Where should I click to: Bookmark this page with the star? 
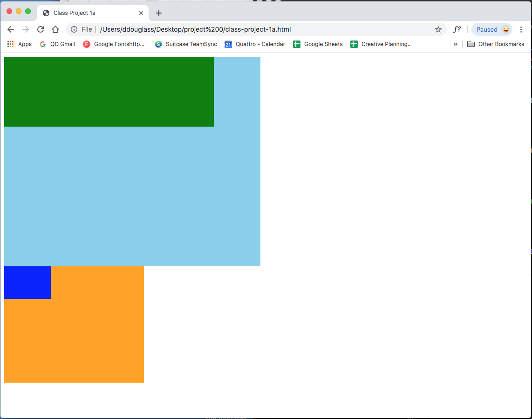[438, 29]
